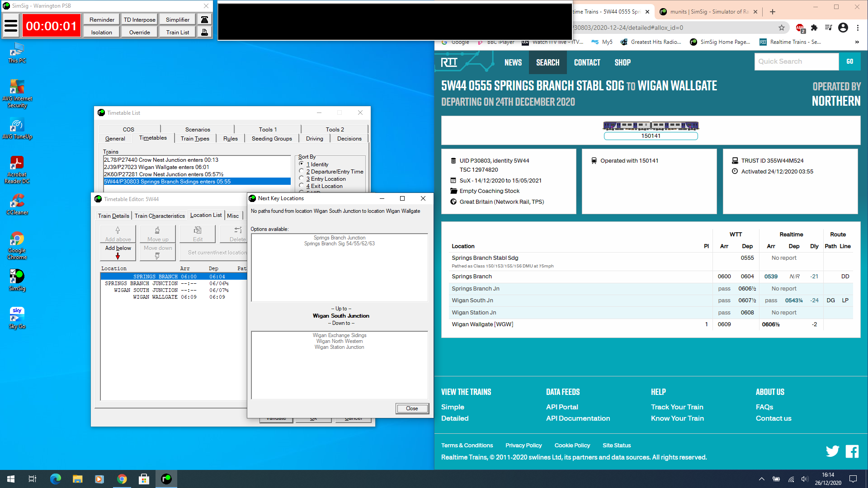The width and height of the screenshot is (868, 488).
Task: Click the telephone calls icon in SimSig
Action: [204, 19]
